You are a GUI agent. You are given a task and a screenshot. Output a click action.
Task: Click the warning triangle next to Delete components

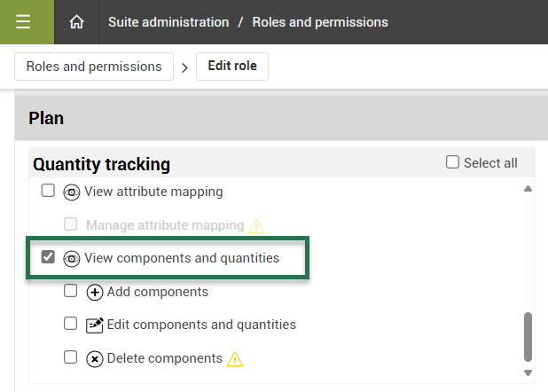click(235, 359)
